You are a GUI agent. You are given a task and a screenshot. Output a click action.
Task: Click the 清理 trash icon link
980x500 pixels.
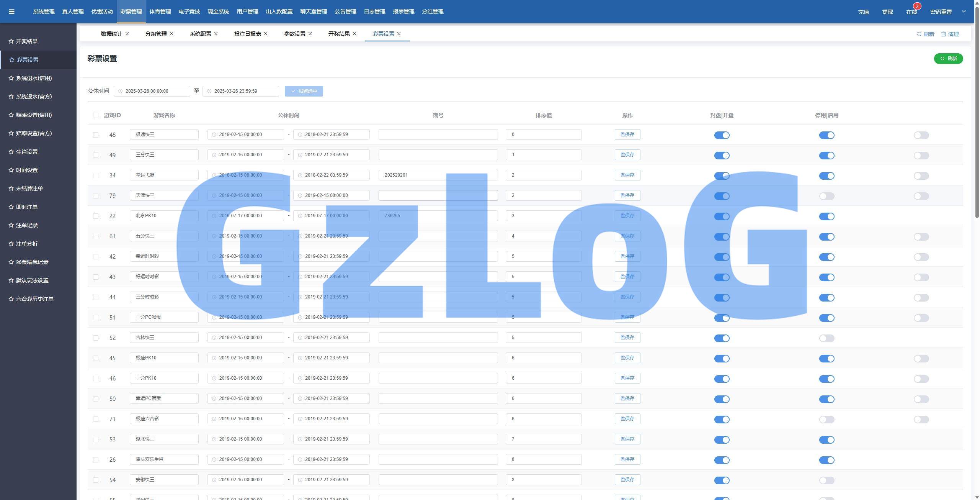(x=944, y=34)
